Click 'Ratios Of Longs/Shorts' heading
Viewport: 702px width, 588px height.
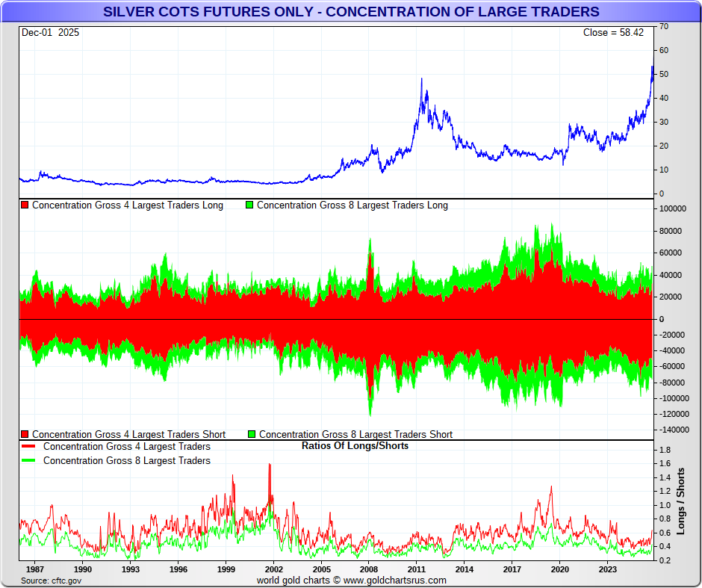[x=355, y=446]
